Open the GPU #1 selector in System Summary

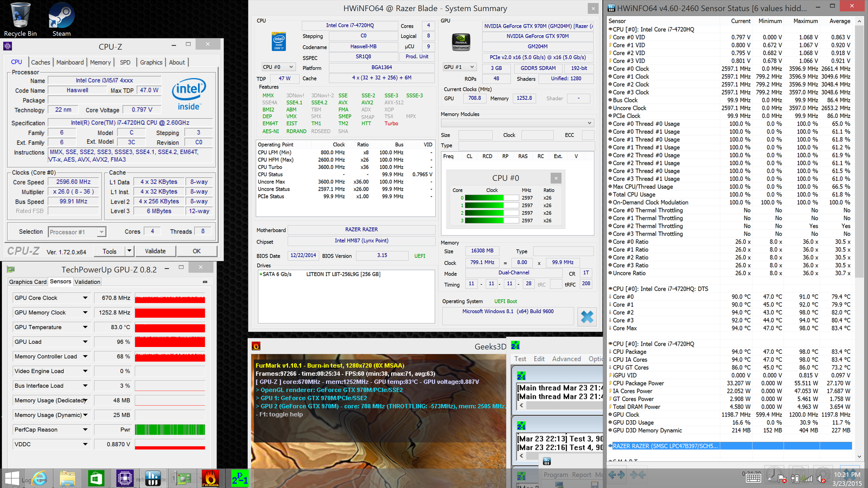tap(459, 67)
